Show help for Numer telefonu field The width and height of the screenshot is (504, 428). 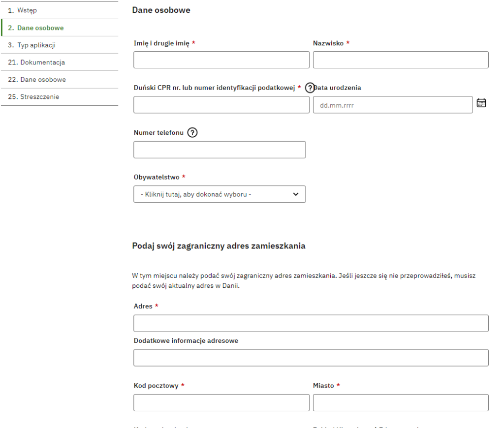(192, 132)
